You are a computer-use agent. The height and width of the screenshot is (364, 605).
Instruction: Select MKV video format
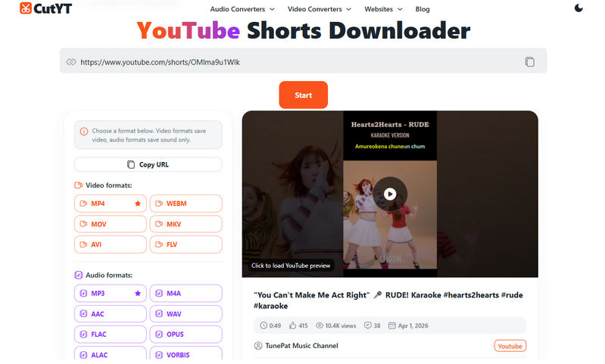tap(186, 224)
